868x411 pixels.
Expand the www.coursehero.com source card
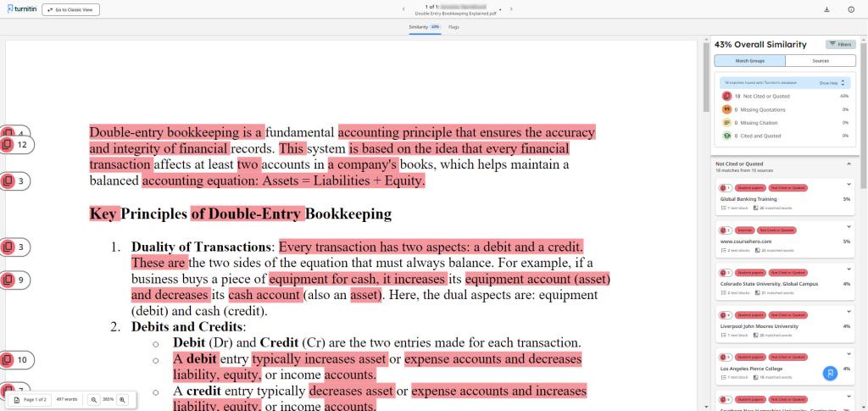point(849,226)
